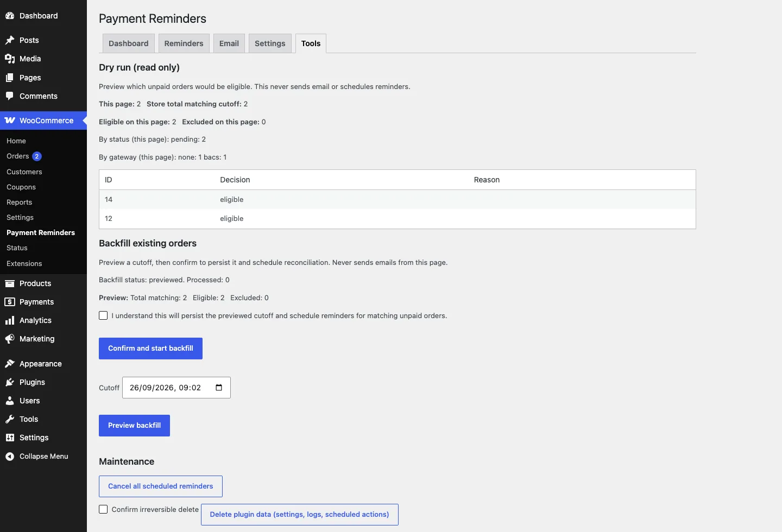Click the Orders count badge showing 2
Screen dimensions: 782x532
(37, 156)
